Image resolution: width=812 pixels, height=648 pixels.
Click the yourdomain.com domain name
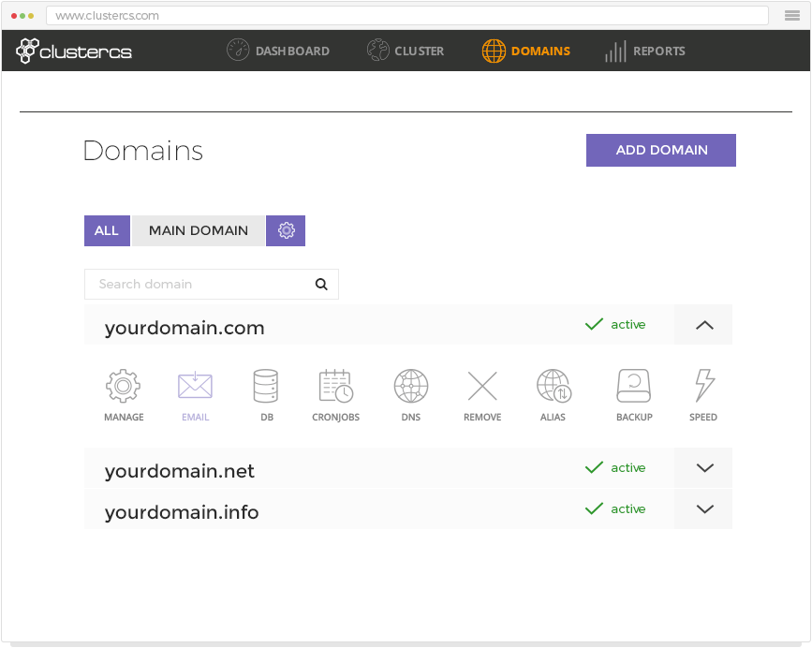pyautogui.click(x=185, y=328)
